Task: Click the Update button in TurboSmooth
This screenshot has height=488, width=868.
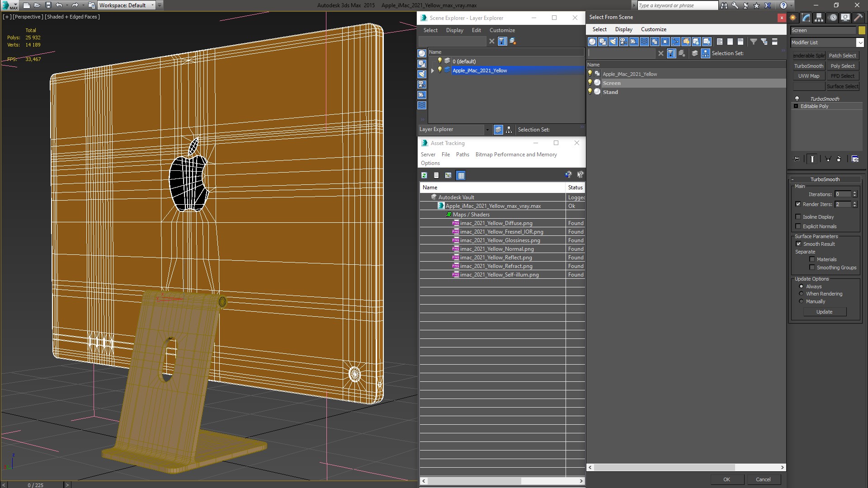Action: 824,312
